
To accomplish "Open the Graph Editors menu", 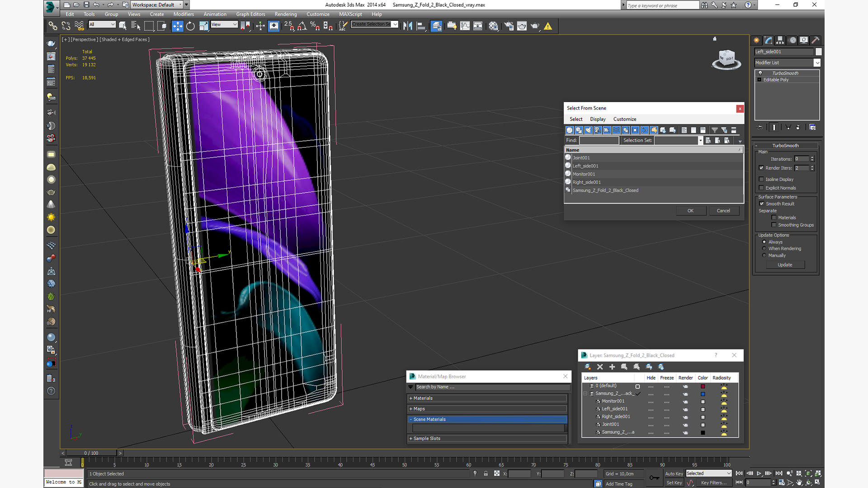I will (x=250, y=14).
